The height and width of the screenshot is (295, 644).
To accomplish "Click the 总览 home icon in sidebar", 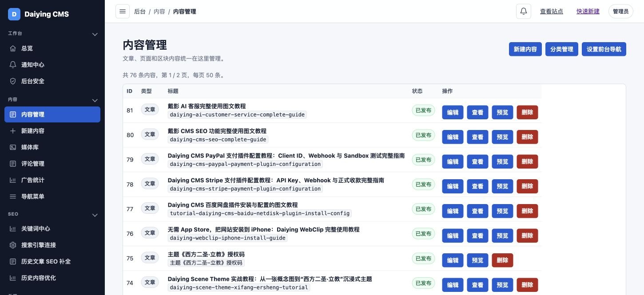I will [x=13, y=48].
